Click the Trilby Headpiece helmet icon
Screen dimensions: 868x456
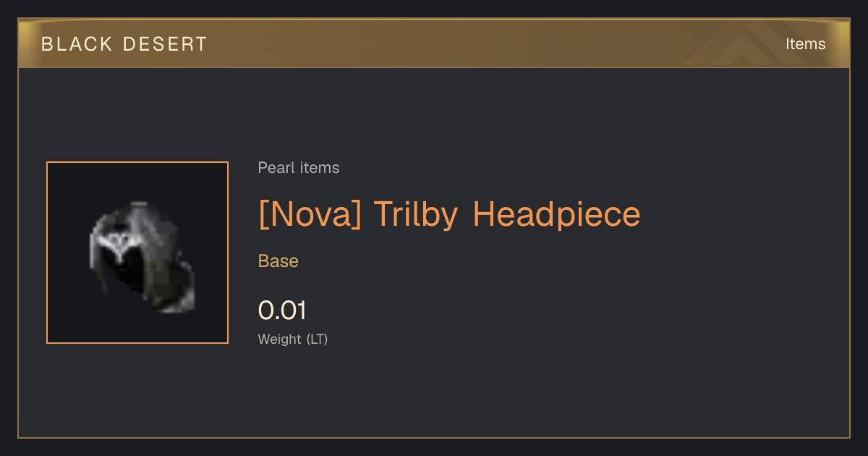[x=142, y=258]
